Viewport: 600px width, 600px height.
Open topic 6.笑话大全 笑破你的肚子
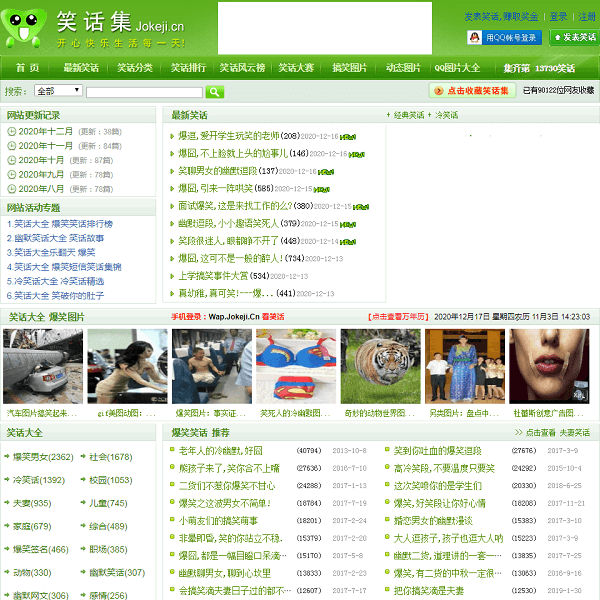[x=55, y=295]
